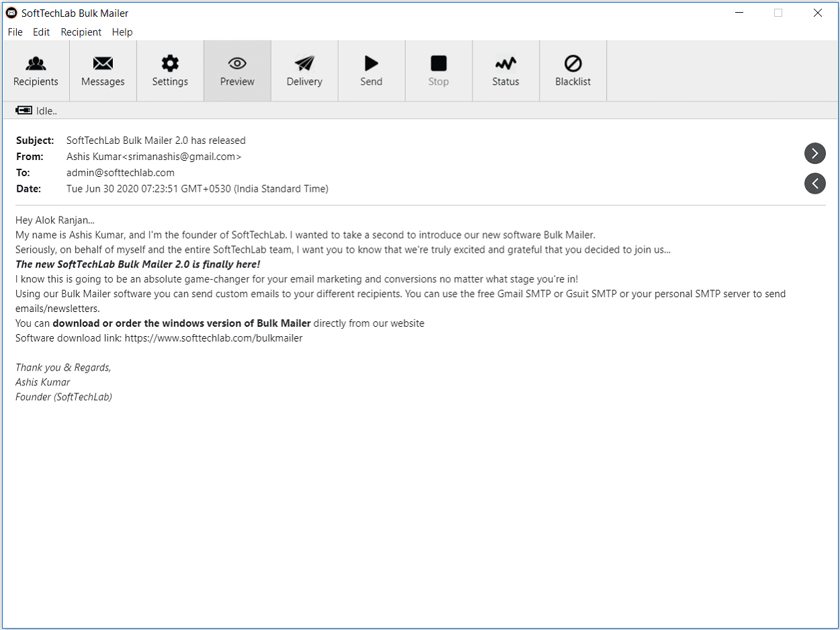Open the Blacklist section
This screenshot has width=840, height=630.
coord(573,71)
